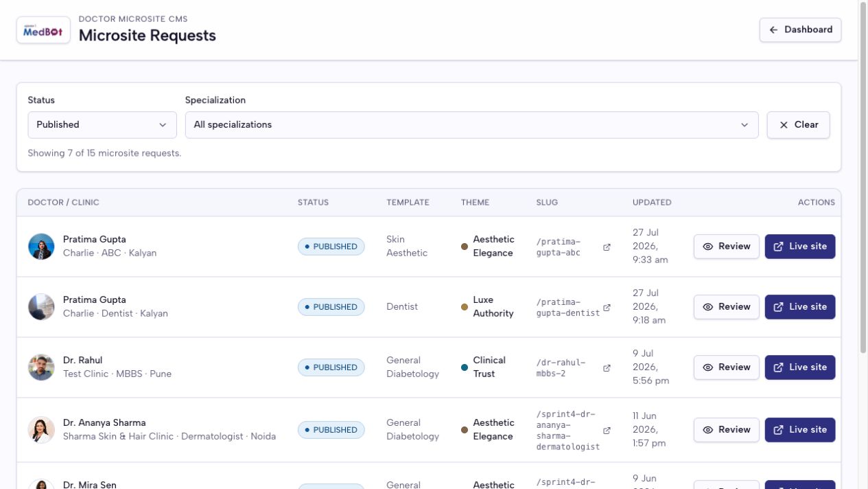Click the Doctor / Clinic column header
This screenshot has width=868, height=489.
click(x=63, y=203)
